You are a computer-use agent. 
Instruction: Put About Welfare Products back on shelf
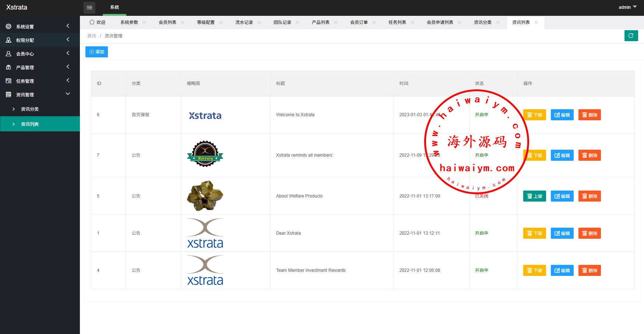[534, 196]
